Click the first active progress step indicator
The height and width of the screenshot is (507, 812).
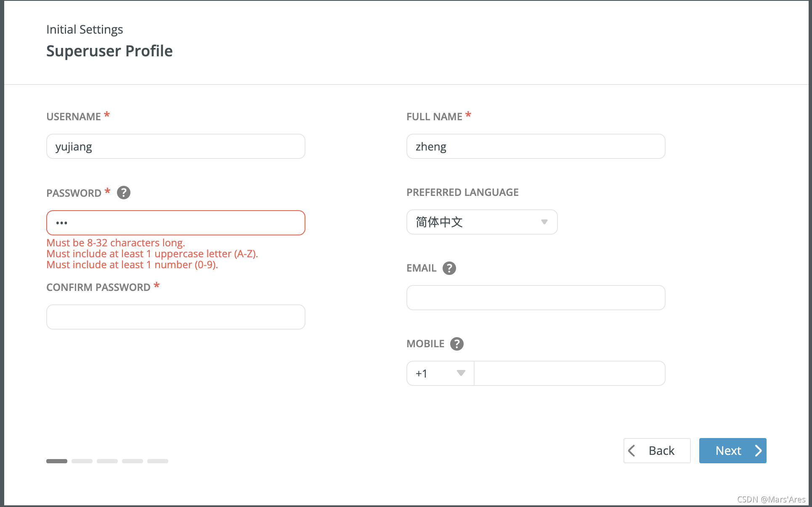[57, 461]
